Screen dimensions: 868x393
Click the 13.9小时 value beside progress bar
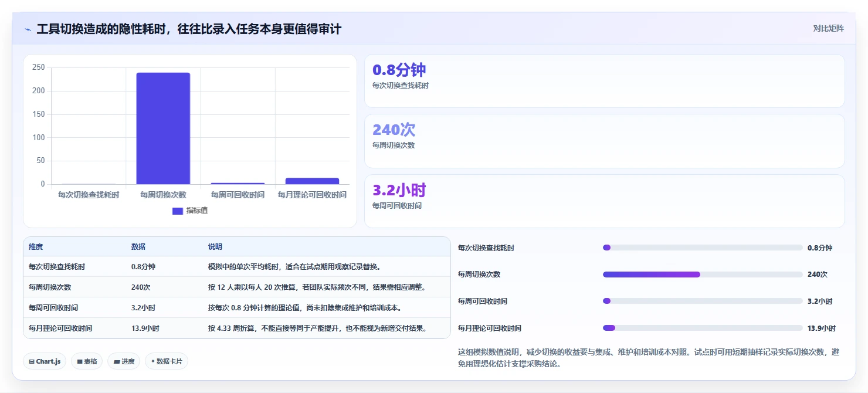click(x=822, y=328)
